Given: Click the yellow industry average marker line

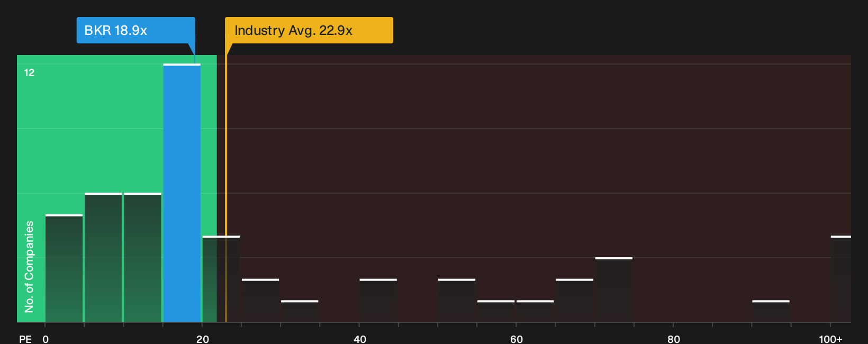Looking at the screenshot, I should pos(226,188).
